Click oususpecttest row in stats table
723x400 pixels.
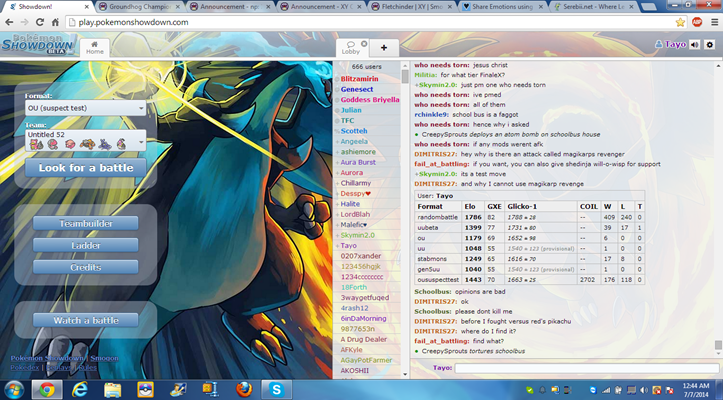[529, 280]
